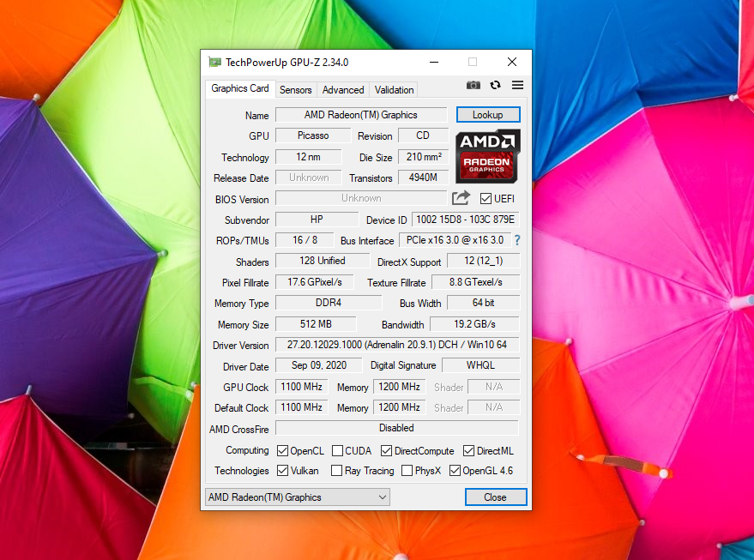This screenshot has height=560, width=754.
Task: Click the GPU Clock row Shader N/A field
Action: tap(494, 387)
